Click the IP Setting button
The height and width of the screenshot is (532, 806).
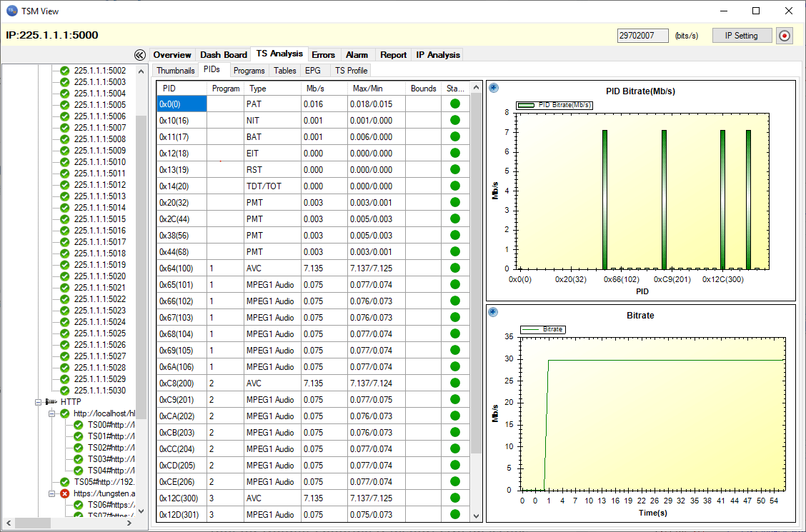(x=742, y=34)
